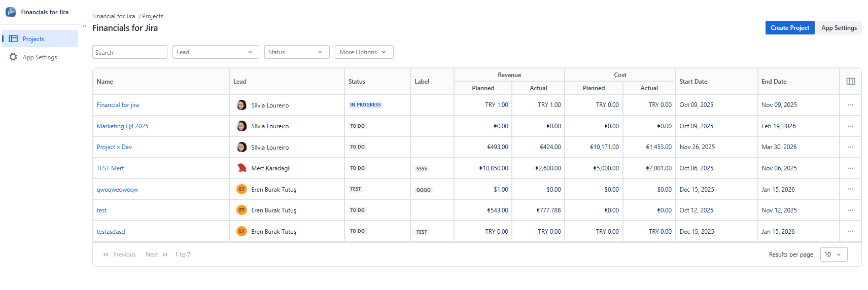Open the Financial for jira project link

118,105
